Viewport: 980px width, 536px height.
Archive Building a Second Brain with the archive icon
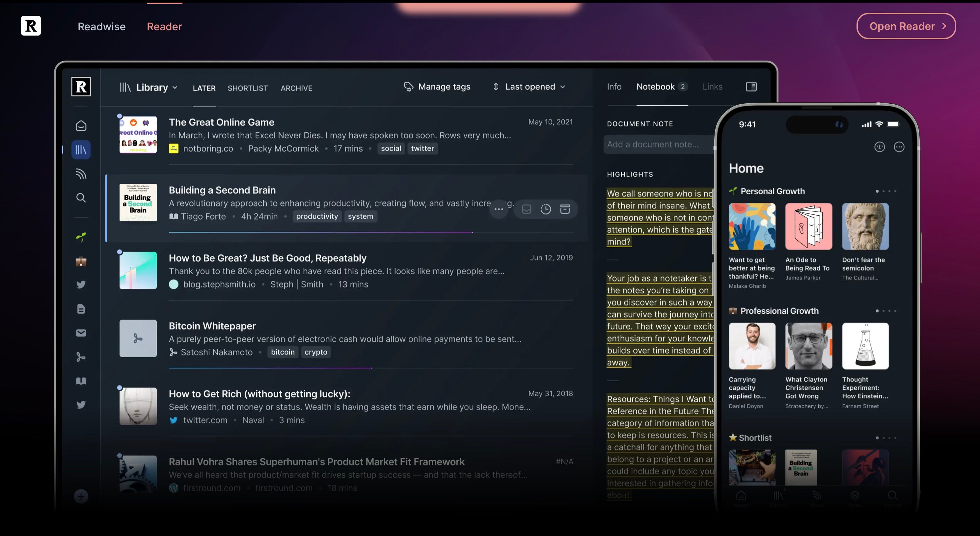point(565,209)
